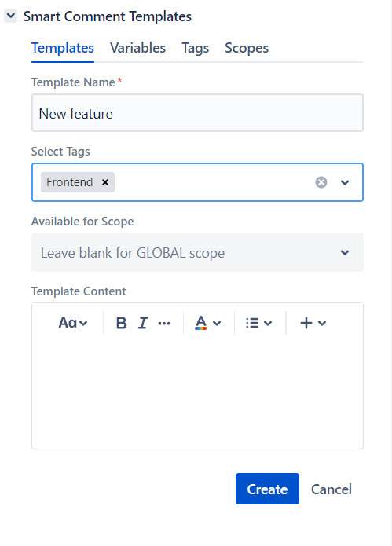Open the text styles Aa menu
This screenshot has width=392, height=546.
pyautogui.click(x=73, y=323)
